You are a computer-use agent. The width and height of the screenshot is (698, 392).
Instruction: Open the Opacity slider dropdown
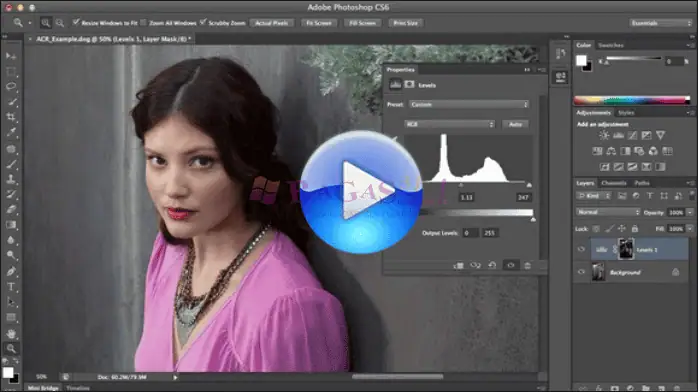[690, 213]
